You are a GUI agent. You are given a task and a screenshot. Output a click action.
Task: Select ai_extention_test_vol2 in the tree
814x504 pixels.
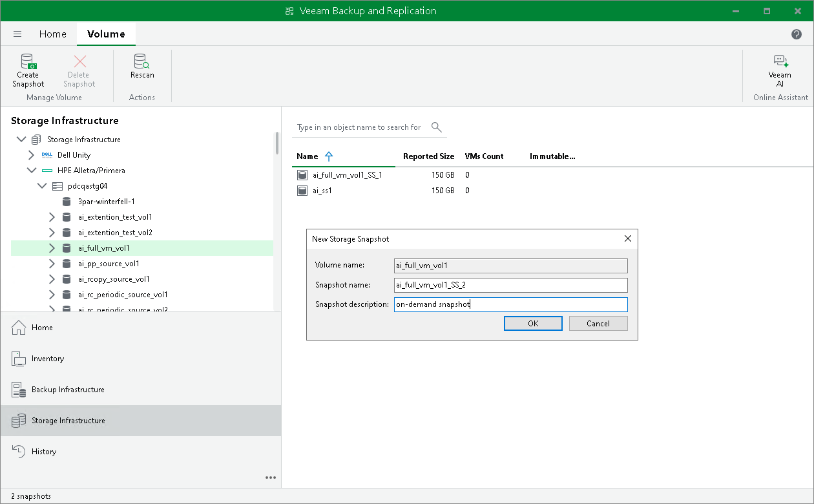[115, 233]
